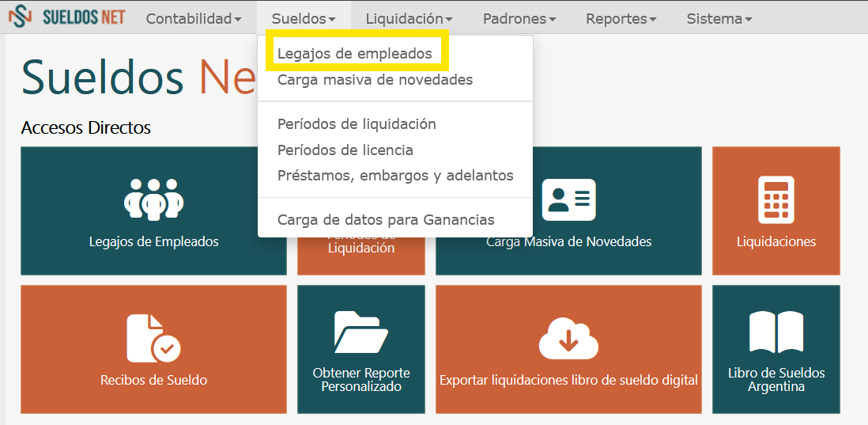The height and width of the screenshot is (425, 868).
Task: Click the Carga Masiva ID card icon
Action: (568, 199)
